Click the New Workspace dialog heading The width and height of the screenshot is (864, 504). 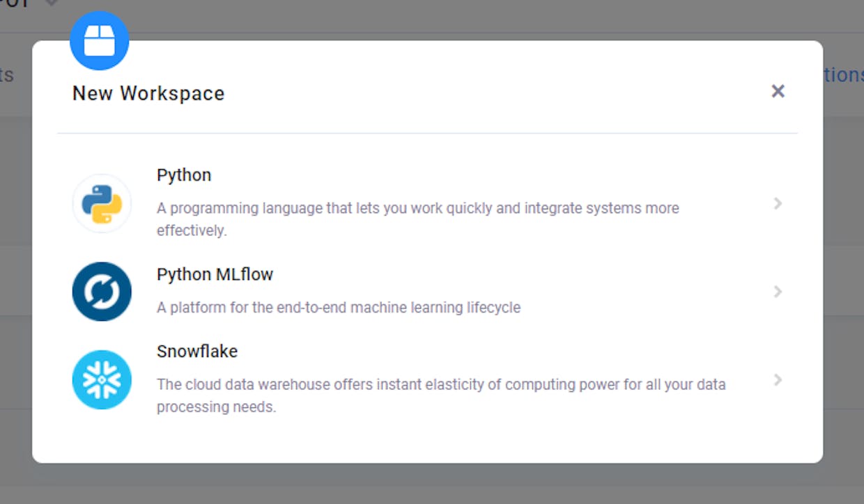(148, 93)
